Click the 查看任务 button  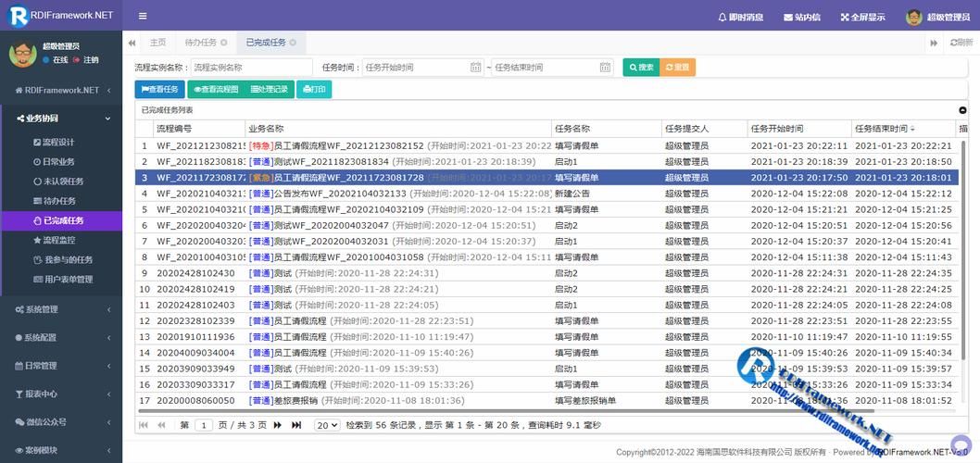click(160, 89)
